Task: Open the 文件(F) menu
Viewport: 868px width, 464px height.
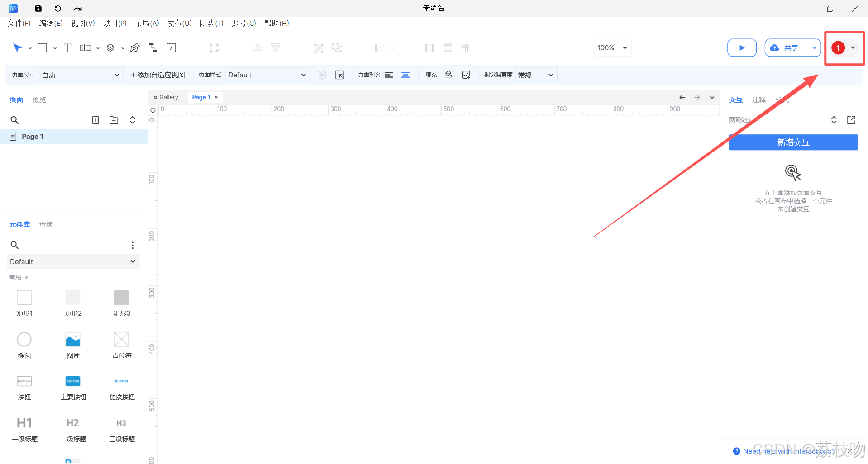Action: [x=19, y=24]
